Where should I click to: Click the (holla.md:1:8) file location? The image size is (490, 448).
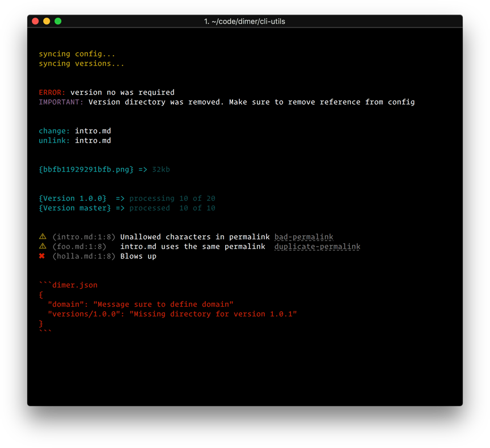(x=84, y=256)
